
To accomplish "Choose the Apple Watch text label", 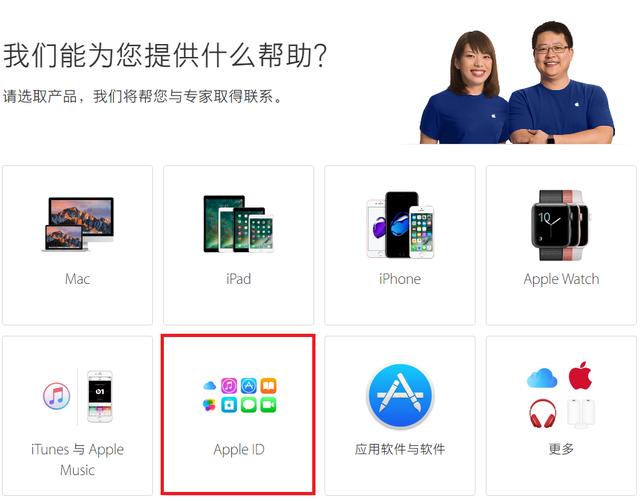I will pyautogui.click(x=561, y=280).
